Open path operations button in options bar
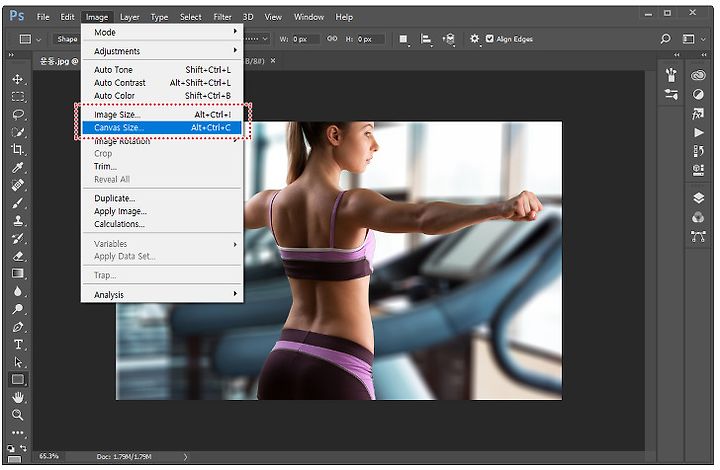Image resolution: width=720 pixels, height=470 pixels. tap(404, 39)
